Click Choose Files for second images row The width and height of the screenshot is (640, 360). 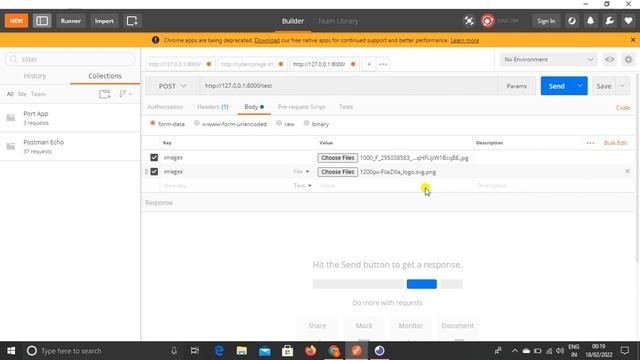pos(338,172)
